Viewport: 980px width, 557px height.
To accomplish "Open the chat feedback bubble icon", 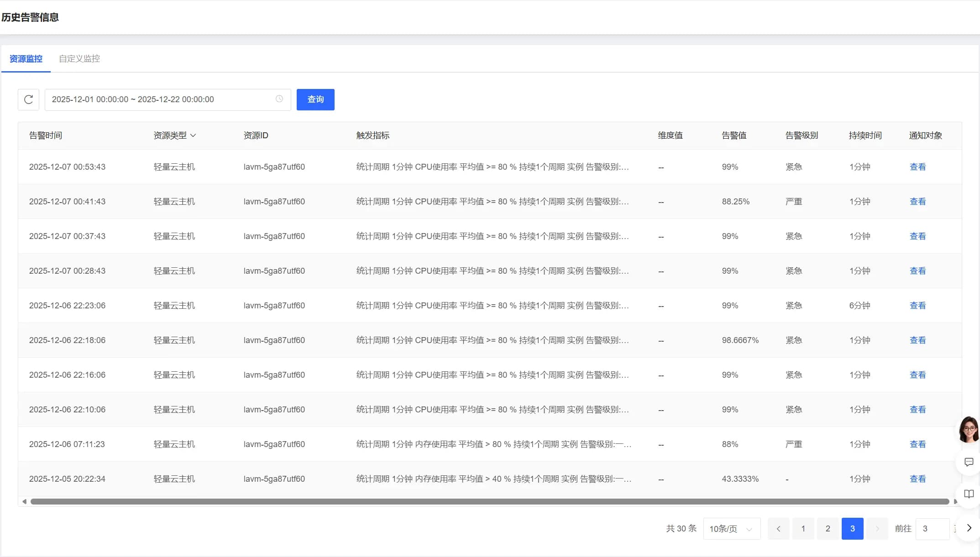I will click(969, 462).
